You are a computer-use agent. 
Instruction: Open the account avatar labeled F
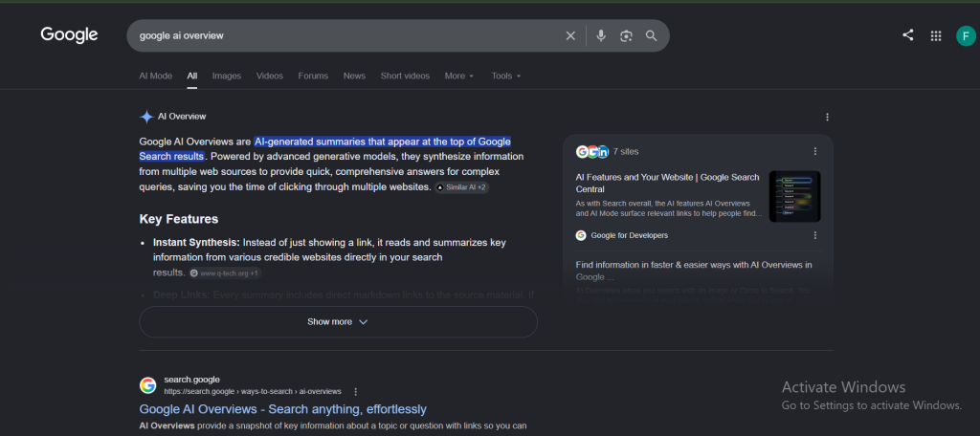click(x=966, y=35)
